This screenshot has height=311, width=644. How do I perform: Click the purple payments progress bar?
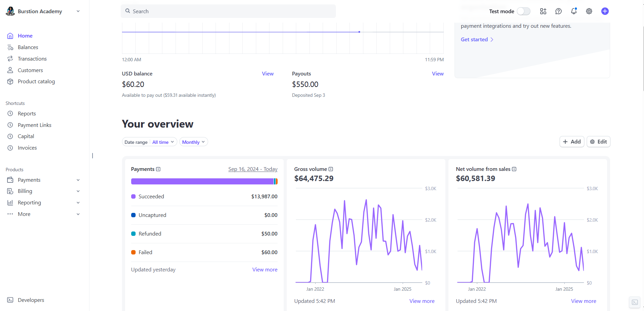tap(202, 181)
